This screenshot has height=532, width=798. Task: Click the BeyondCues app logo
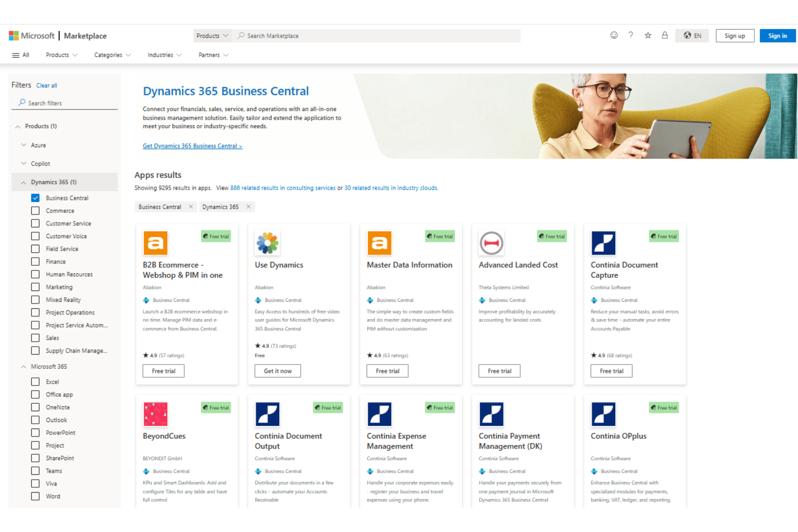pos(155,414)
